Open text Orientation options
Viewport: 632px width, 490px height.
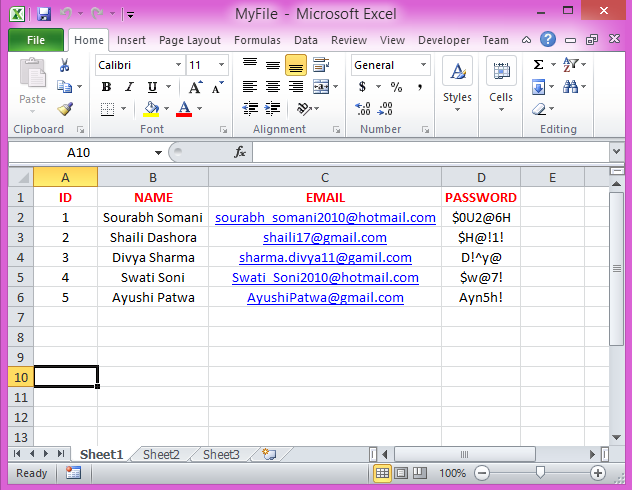pos(304,108)
